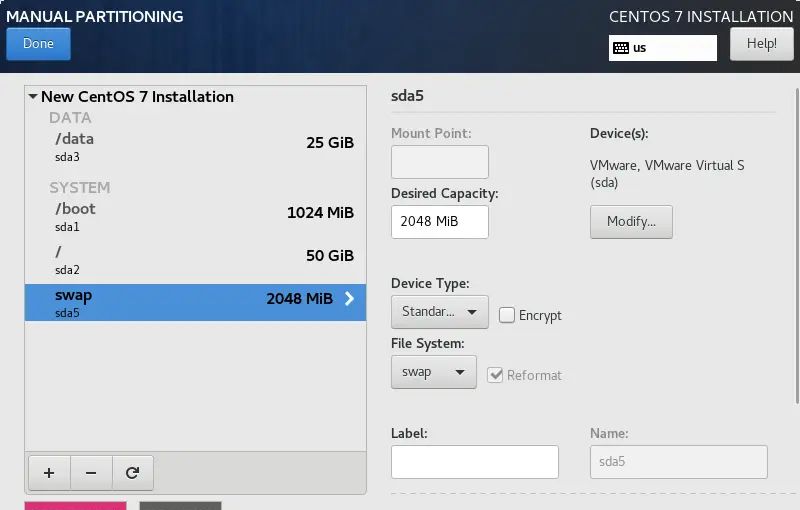Click the us keyboard layout selector
800x510 pixels.
tap(663, 48)
